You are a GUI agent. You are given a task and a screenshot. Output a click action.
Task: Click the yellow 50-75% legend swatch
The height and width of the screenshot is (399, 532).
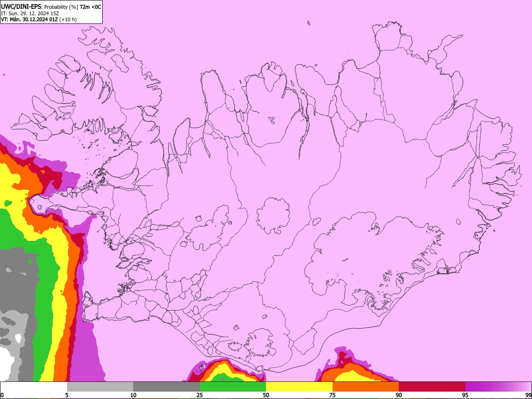coord(299,387)
